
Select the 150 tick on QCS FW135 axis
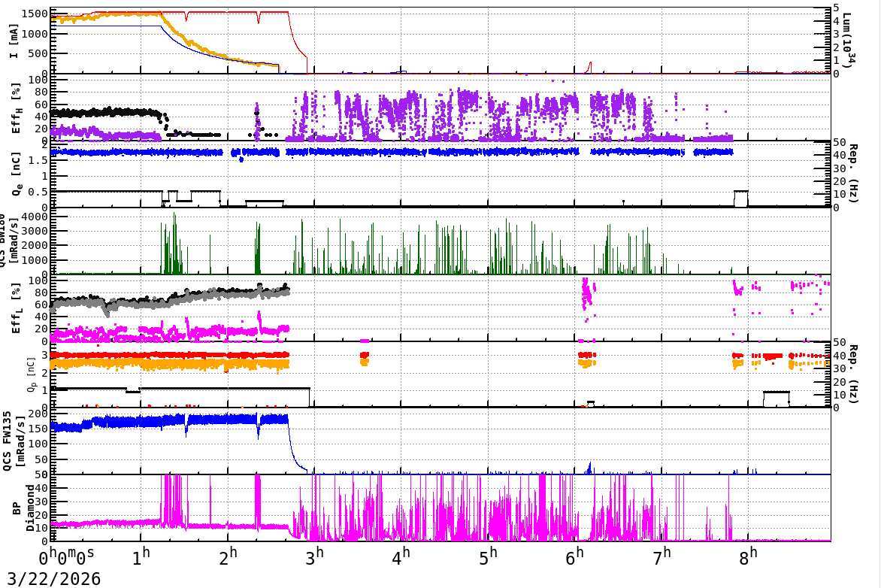[x=38, y=429]
